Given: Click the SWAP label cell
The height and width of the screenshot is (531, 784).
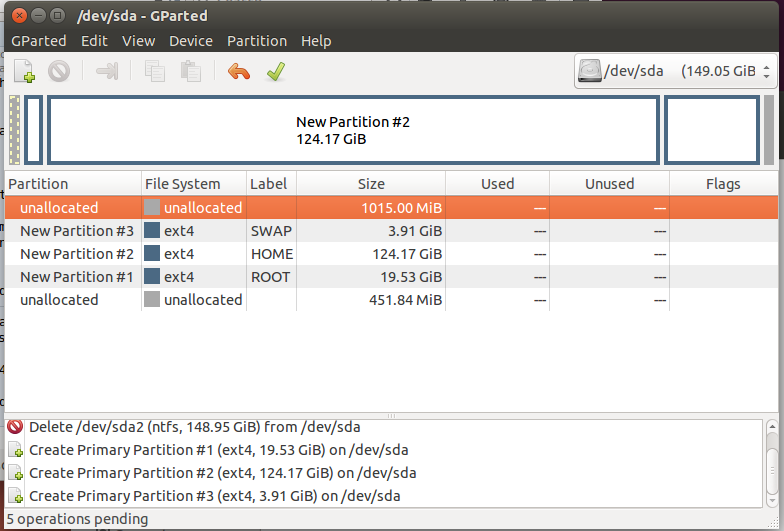Looking at the screenshot, I should click(271, 231).
